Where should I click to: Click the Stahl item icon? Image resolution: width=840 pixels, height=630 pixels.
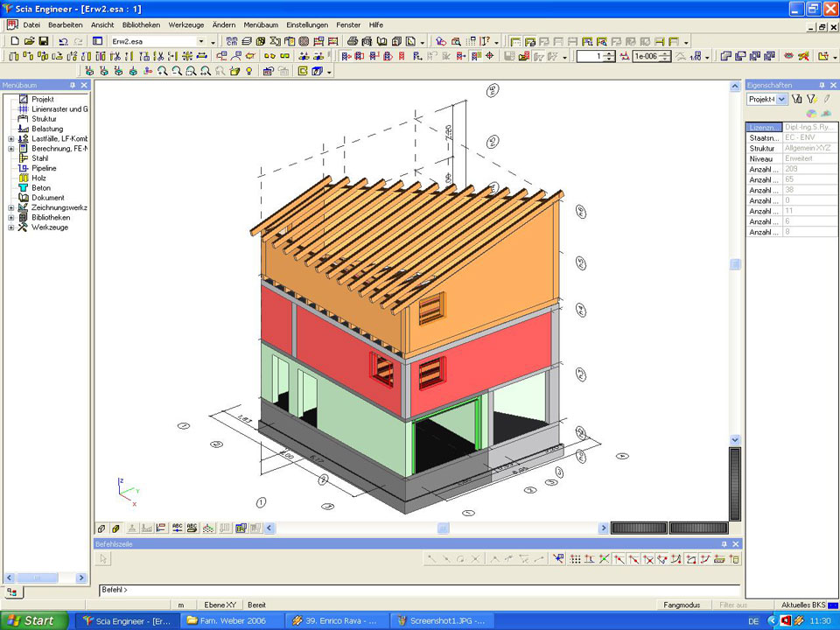tap(24, 158)
